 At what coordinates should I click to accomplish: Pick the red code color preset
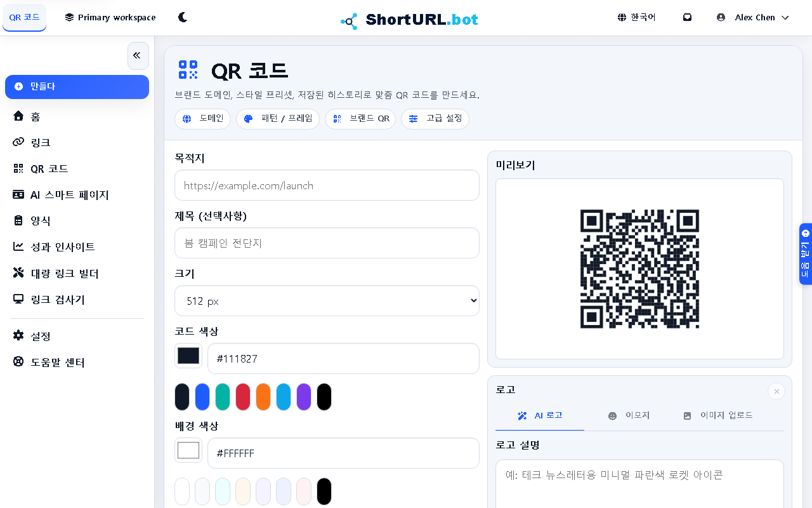coord(243,397)
